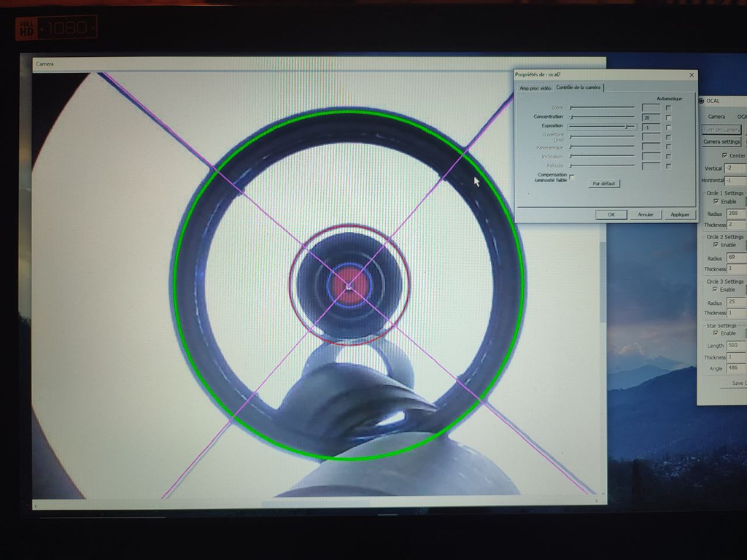This screenshot has height=560, width=747.
Task: Focus the Concentration value field showing 20
Action: click(651, 117)
